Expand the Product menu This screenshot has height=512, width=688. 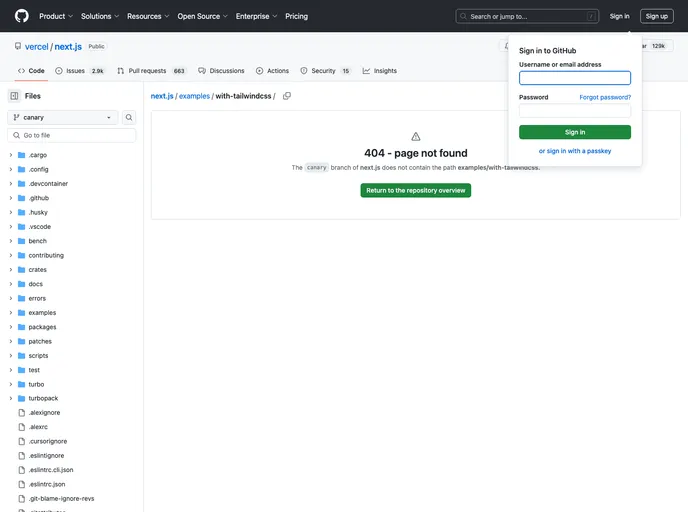pyautogui.click(x=55, y=16)
